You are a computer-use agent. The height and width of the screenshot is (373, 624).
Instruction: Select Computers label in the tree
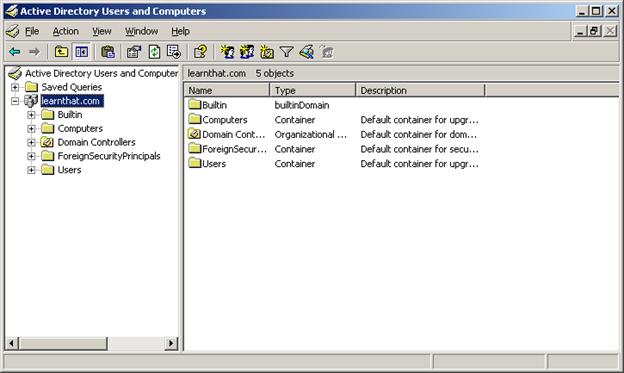click(x=80, y=129)
